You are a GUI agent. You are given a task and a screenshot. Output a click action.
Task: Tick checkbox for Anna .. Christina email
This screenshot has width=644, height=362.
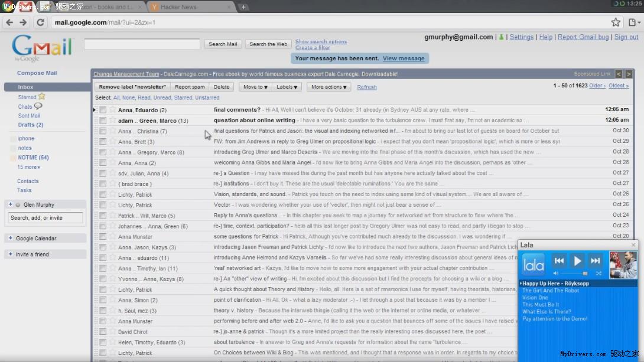[103, 131]
